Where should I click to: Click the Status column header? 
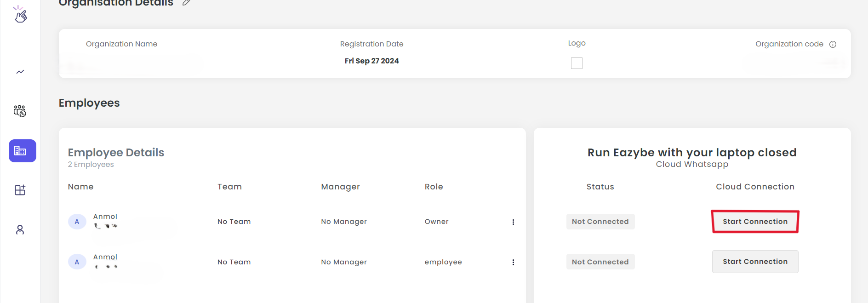(x=600, y=187)
